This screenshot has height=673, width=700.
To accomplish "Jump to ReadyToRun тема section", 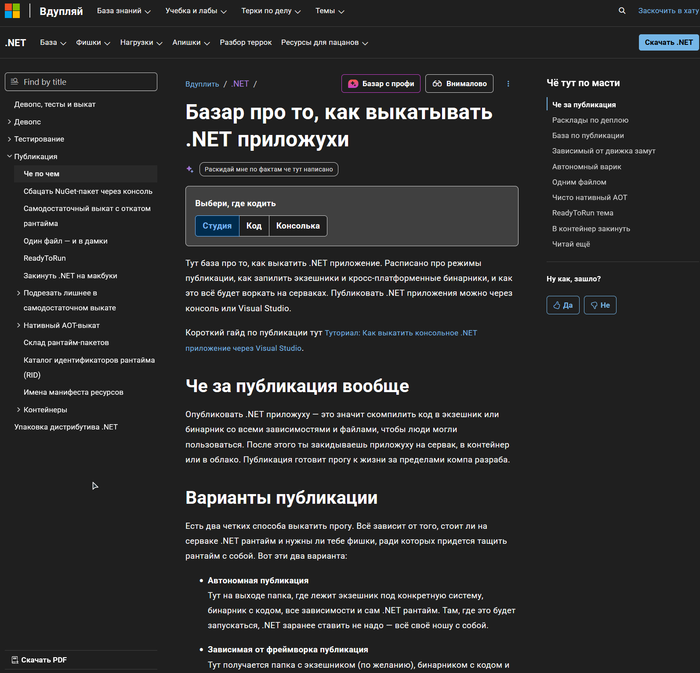I will 583,213.
